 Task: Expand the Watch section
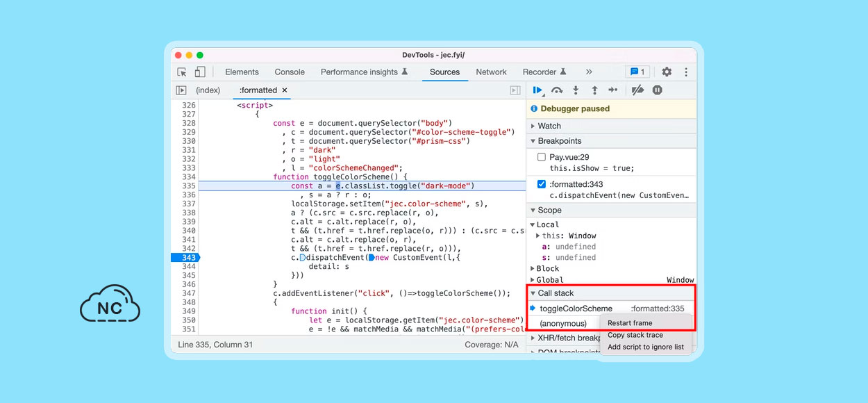(611, 126)
